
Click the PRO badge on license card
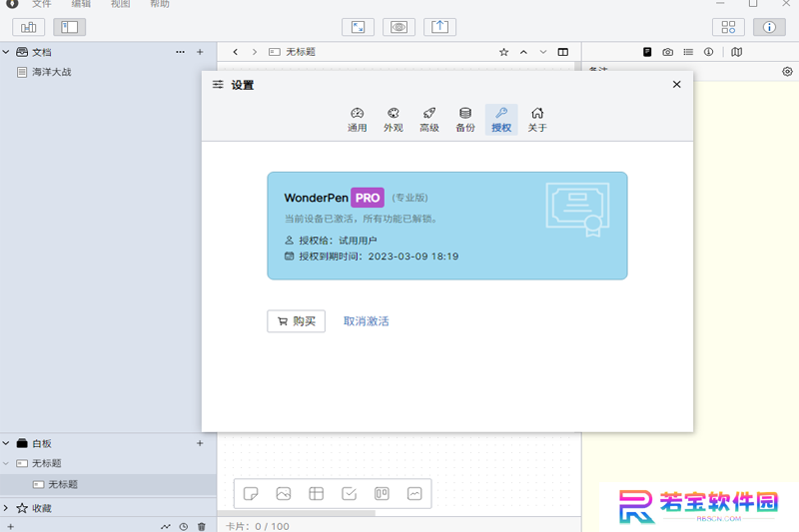(x=368, y=198)
